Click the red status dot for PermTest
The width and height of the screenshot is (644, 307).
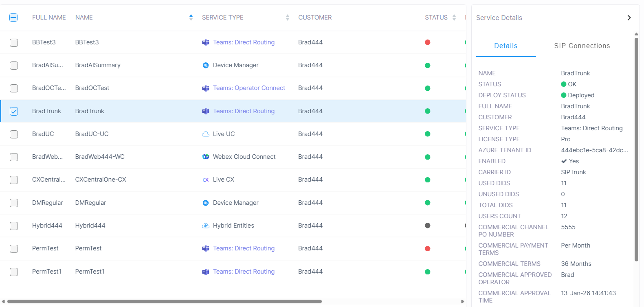tap(427, 248)
